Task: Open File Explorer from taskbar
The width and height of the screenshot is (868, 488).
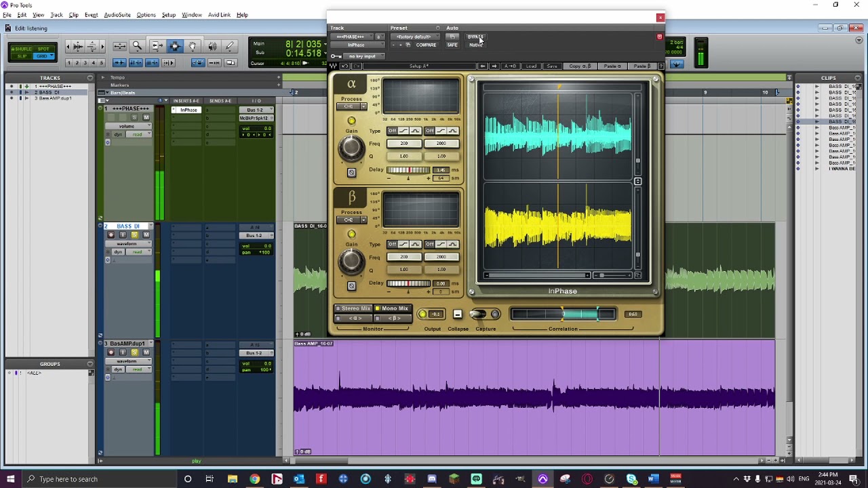Action: coord(232,479)
